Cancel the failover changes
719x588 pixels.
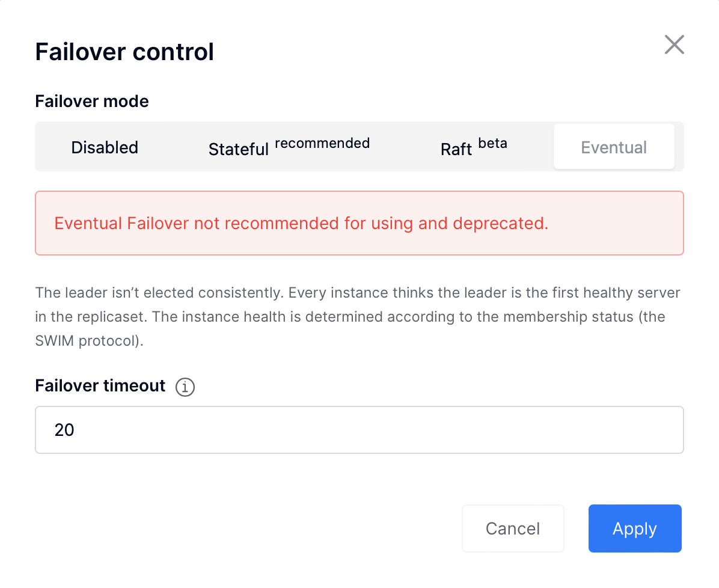click(x=513, y=528)
